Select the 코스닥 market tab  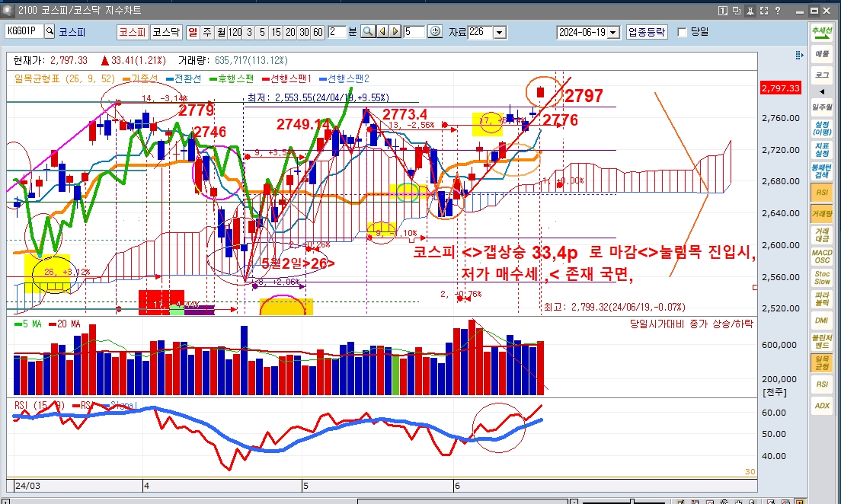[165, 32]
